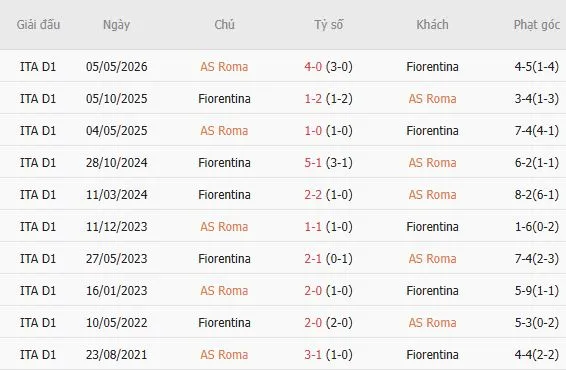Screen dimensions: 566x370
Task: Open Fiorentina home team on 10/05/2022
Action: [224, 323]
